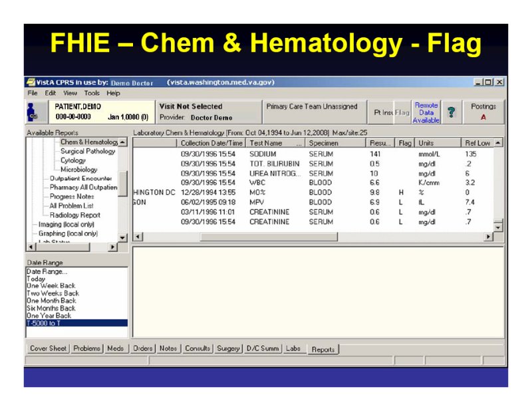Image resolution: width=532 pixels, height=411 pixels.
Task: Open the Edit menu
Action: [51, 93]
